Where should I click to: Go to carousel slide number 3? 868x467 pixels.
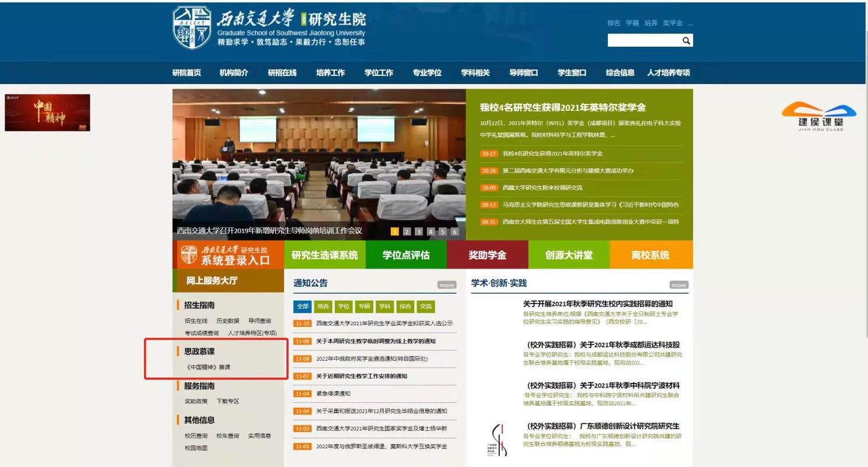click(x=419, y=232)
